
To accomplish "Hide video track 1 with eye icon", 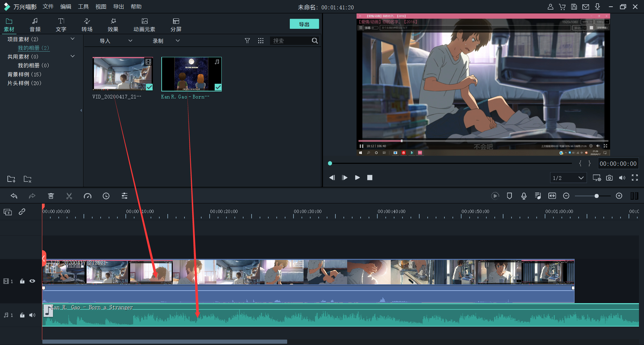I will (x=32, y=281).
